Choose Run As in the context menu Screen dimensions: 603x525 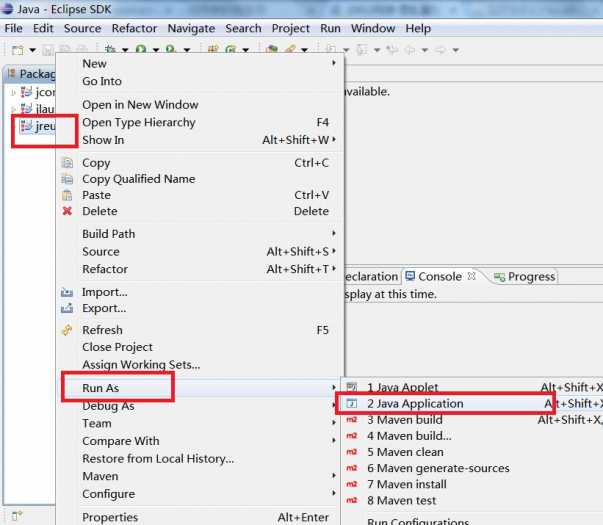pyautogui.click(x=200, y=388)
